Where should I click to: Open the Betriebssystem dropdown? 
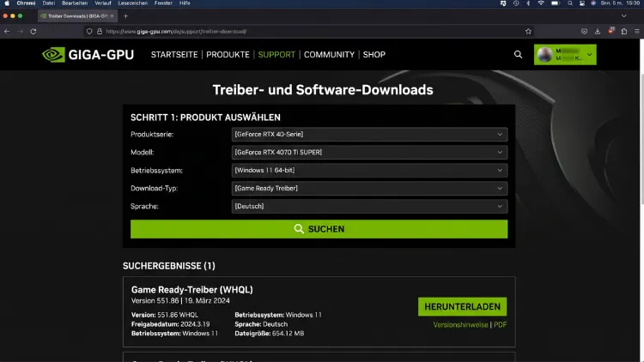tap(369, 171)
